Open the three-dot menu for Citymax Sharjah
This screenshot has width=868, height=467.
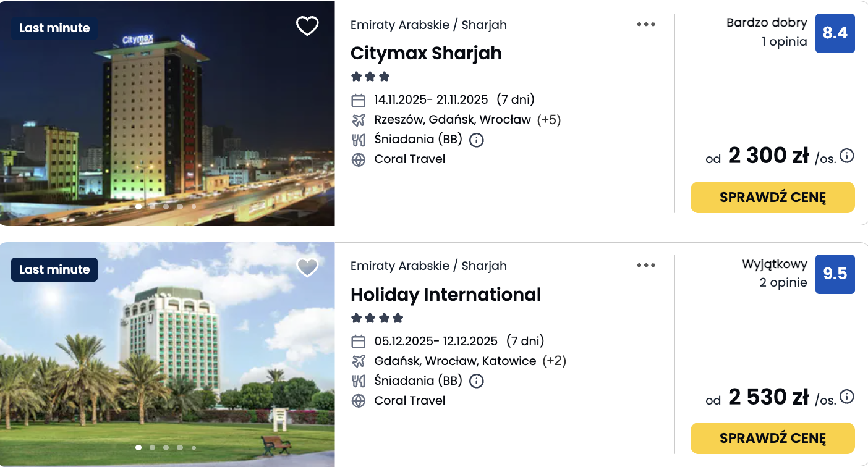click(x=646, y=23)
